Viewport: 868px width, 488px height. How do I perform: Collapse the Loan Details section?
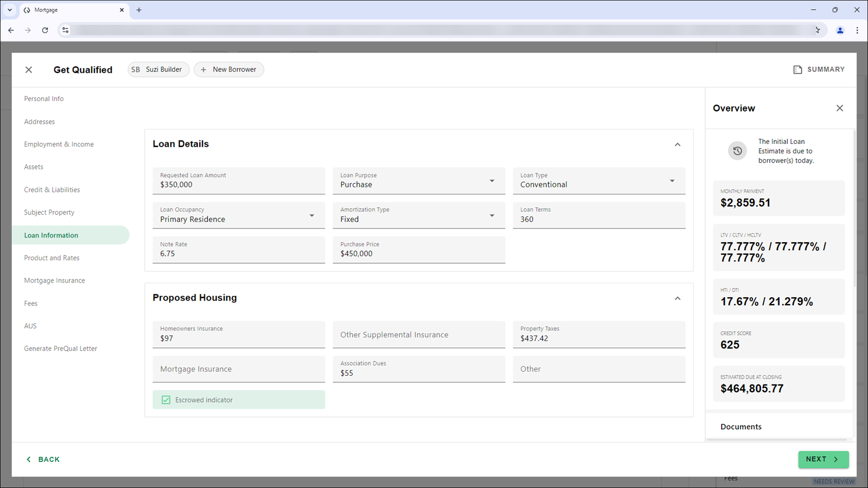[x=678, y=145]
